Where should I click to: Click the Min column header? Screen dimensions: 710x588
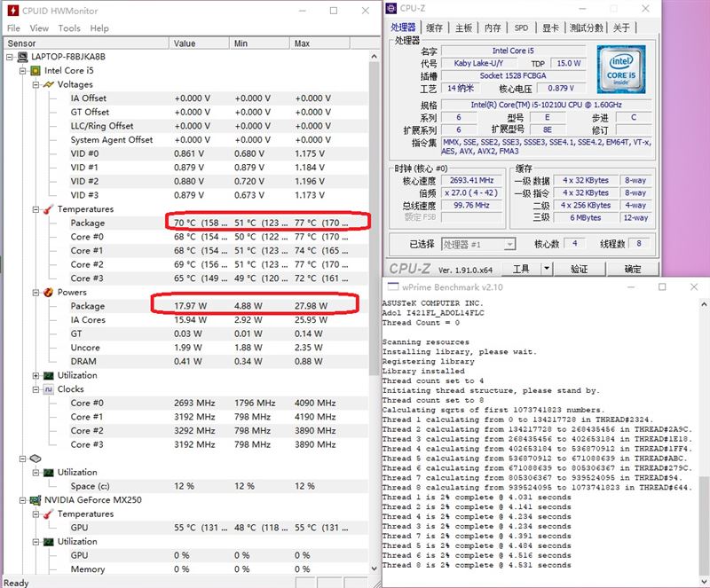[259, 43]
